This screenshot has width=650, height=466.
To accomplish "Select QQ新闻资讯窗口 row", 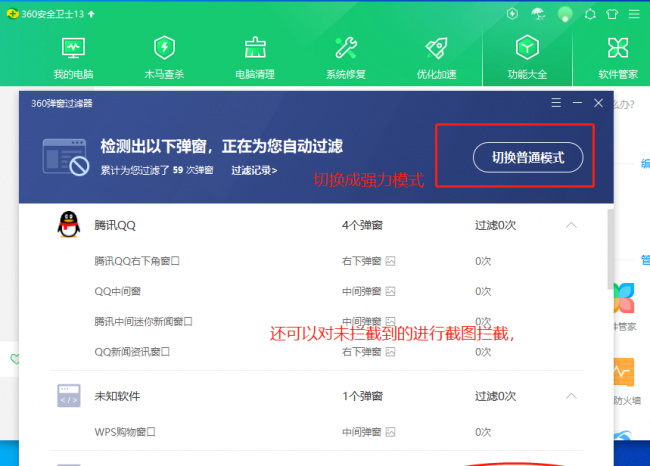I will [x=316, y=352].
